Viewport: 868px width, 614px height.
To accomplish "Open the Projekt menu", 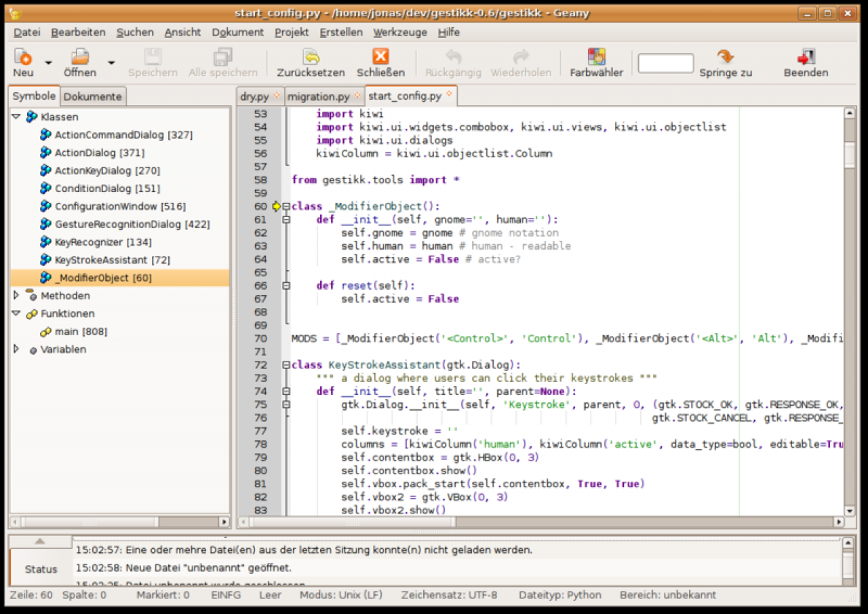I will point(292,32).
